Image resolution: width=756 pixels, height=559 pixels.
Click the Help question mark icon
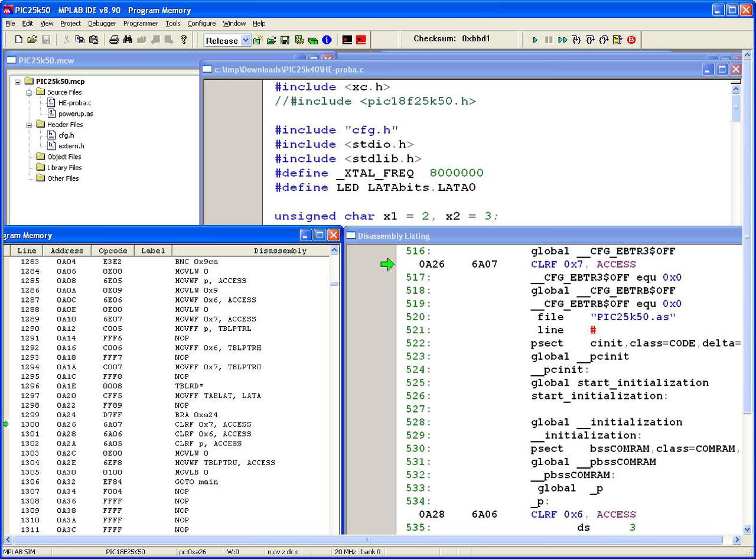click(x=184, y=40)
